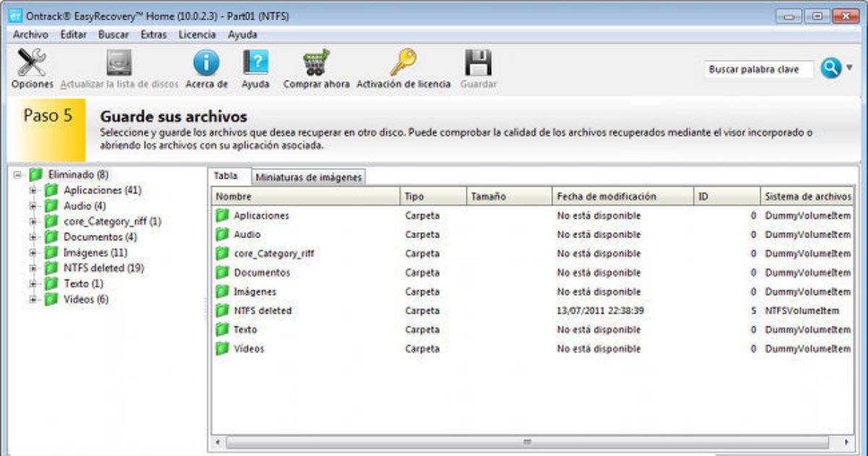Click the horizontal scrollbar left arrow
The image size is (868, 456).
point(218,442)
